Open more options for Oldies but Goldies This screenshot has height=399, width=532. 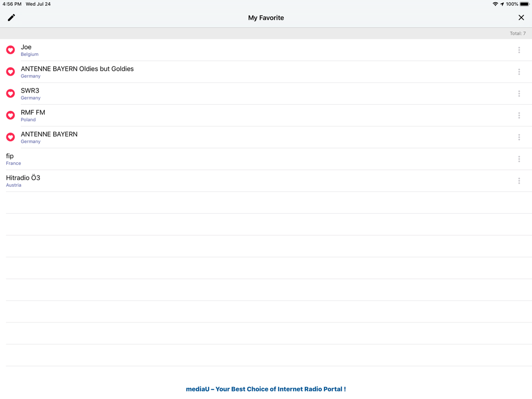click(x=519, y=72)
